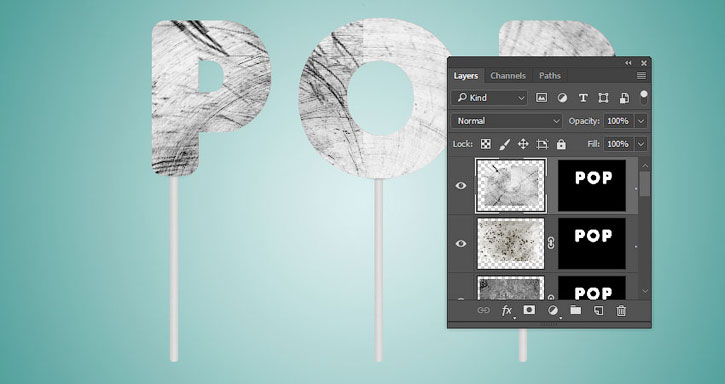Open the Normal blend mode dropdown
This screenshot has height=384, width=725.
507,121
